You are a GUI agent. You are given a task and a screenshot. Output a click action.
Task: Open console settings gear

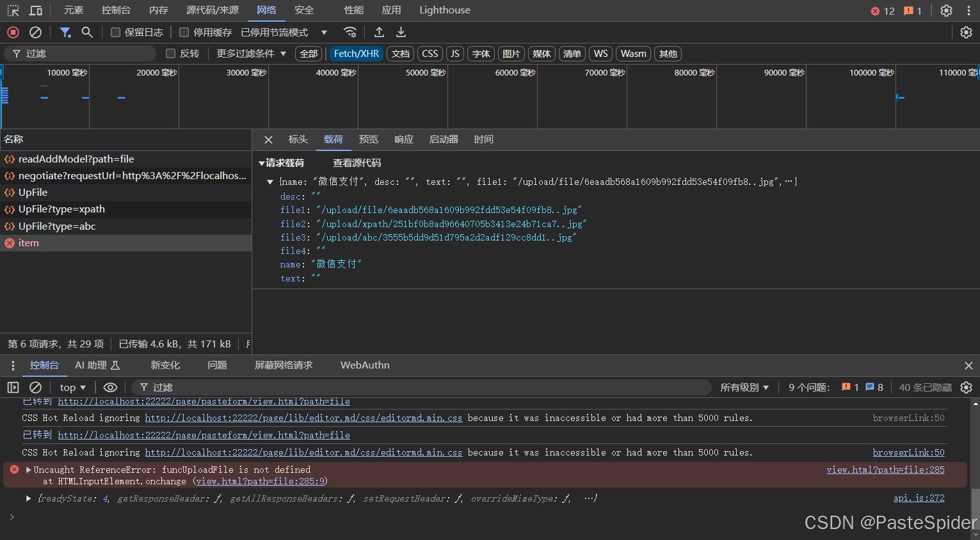[x=967, y=387]
